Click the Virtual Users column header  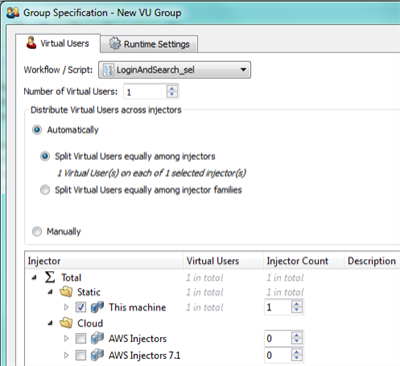pyautogui.click(x=223, y=261)
